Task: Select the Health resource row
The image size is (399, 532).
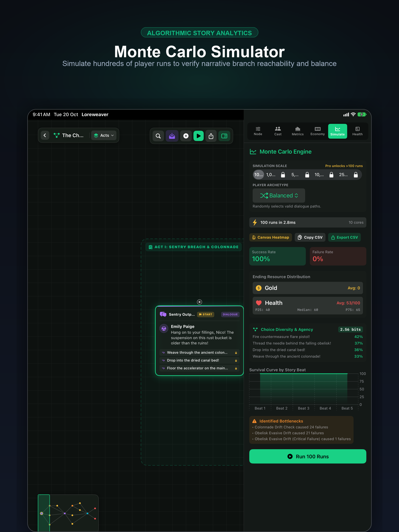Action: click(308, 306)
